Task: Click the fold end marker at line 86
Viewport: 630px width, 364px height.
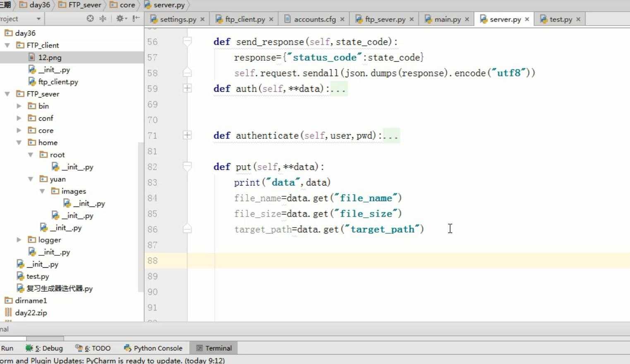Action: (187, 229)
